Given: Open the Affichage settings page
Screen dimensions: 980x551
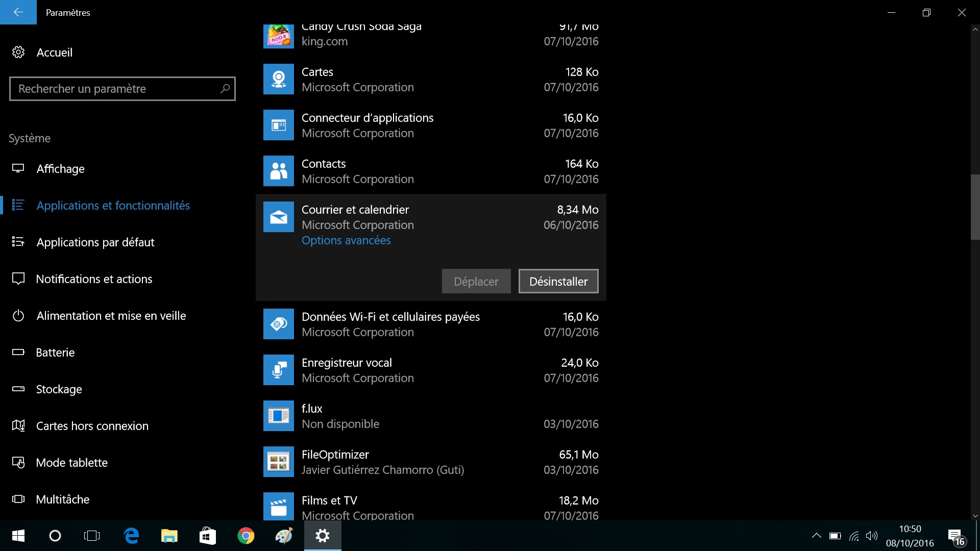Looking at the screenshot, I should [60, 169].
